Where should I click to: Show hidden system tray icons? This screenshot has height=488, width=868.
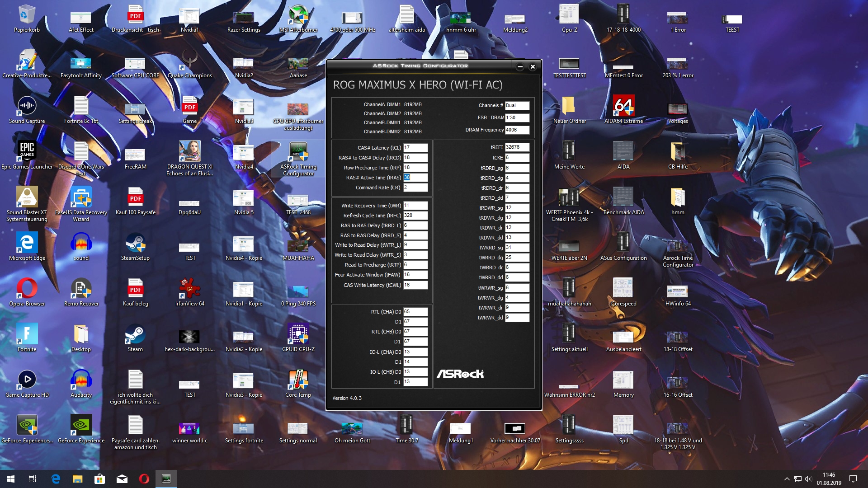[787, 479]
